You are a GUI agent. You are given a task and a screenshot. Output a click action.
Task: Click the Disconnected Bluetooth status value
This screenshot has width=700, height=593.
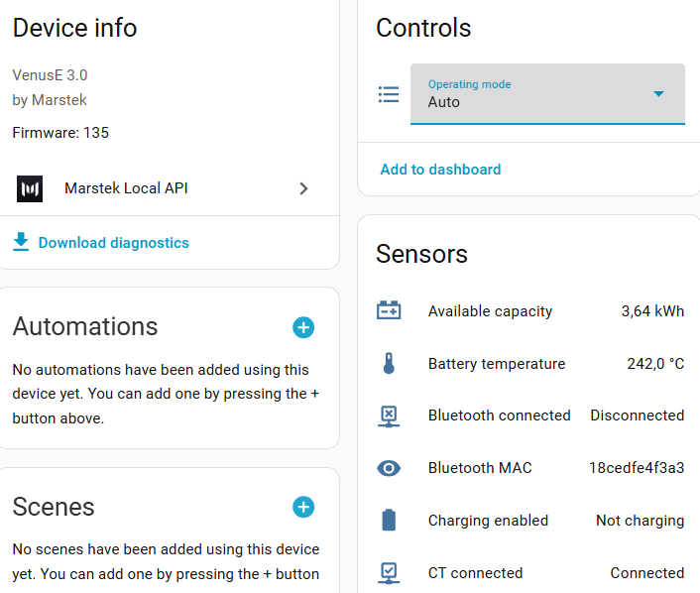tap(637, 415)
